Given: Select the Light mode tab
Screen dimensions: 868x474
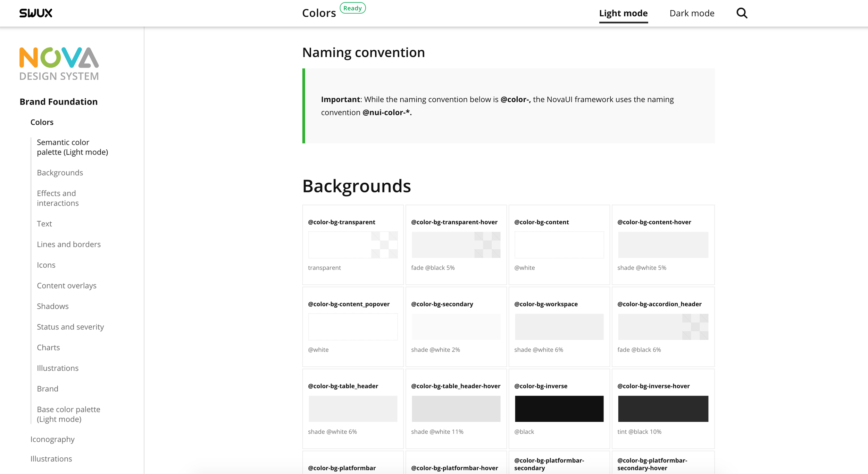Looking at the screenshot, I should click(x=623, y=13).
